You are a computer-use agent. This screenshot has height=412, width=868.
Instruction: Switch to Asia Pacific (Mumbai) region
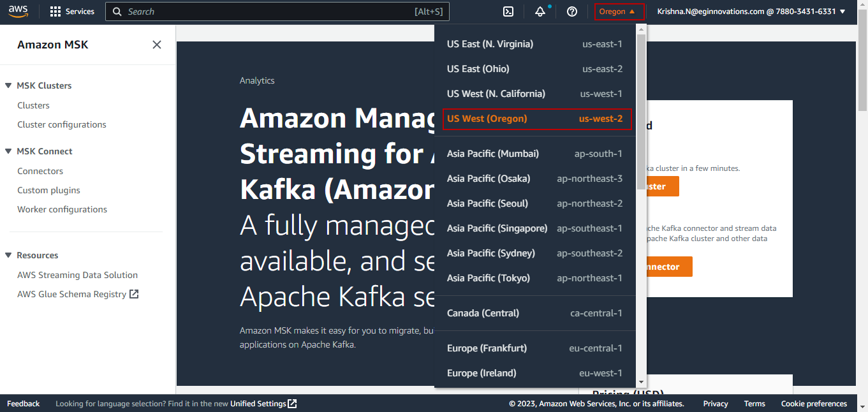pos(534,154)
